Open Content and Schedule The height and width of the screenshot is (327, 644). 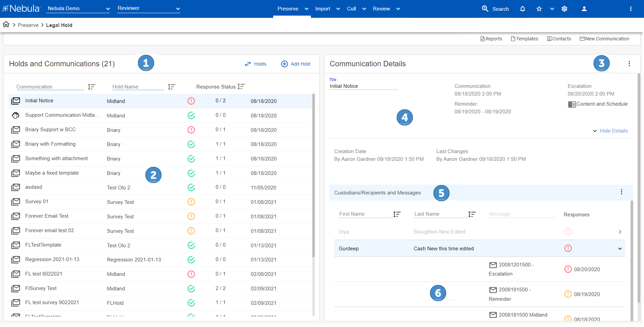click(598, 104)
